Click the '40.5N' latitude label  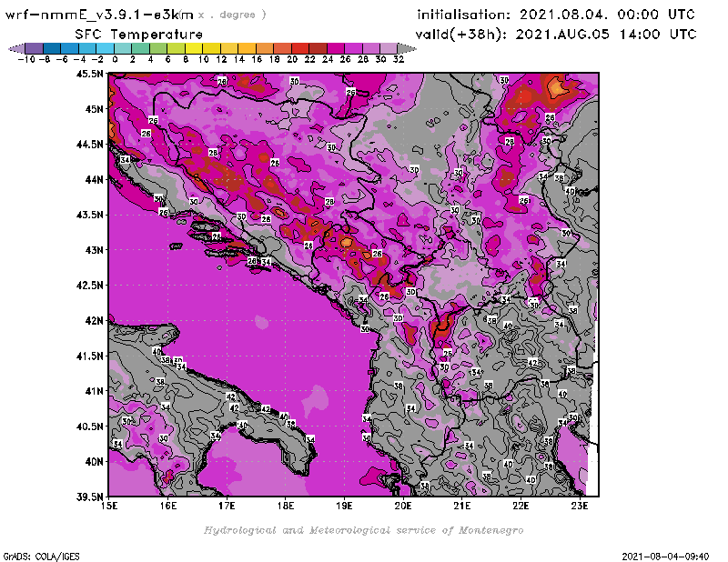(89, 427)
